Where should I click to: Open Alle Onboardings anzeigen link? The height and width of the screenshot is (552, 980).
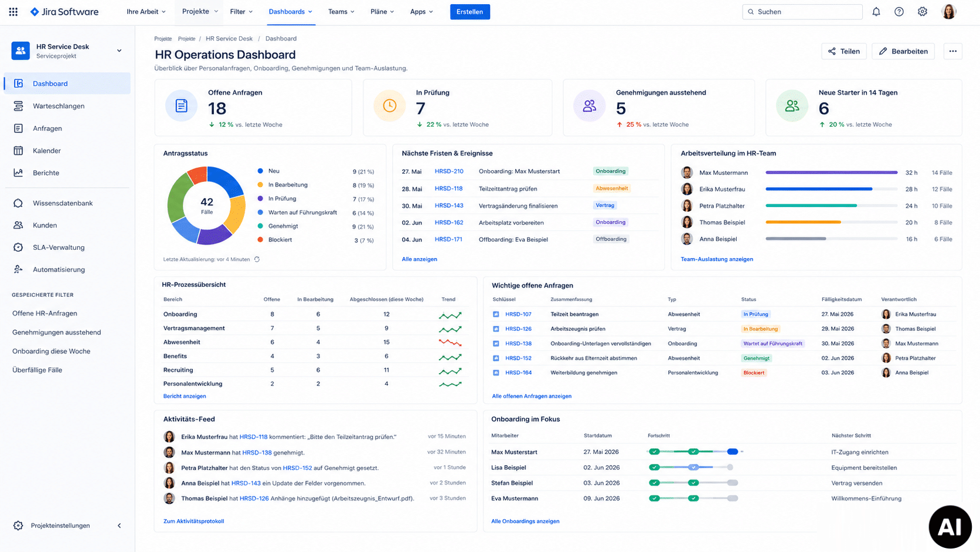[525, 521]
